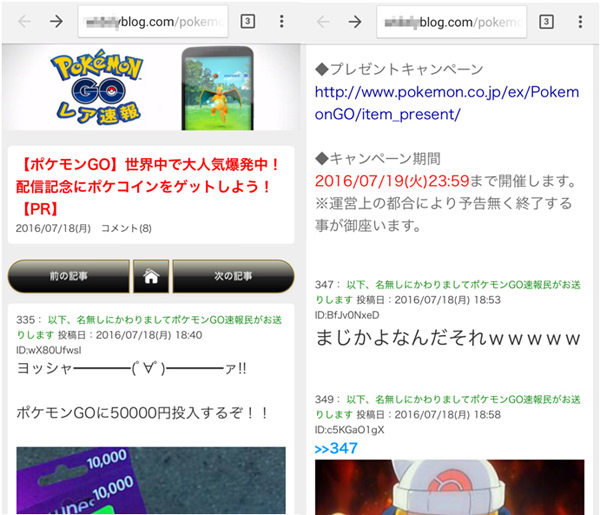The image size is (600, 515).
Task: Focus the address bar in the right browser
Action: click(451, 22)
